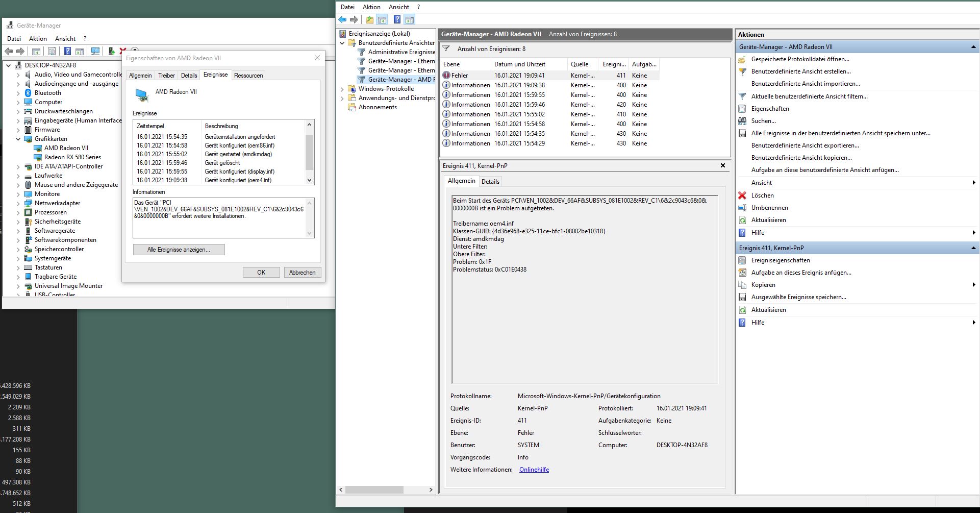The height and width of the screenshot is (513, 980).
Task: Click filter icon beside Aktuelle benutzerdefinierte Ansicht filtern
Action: 742,96
